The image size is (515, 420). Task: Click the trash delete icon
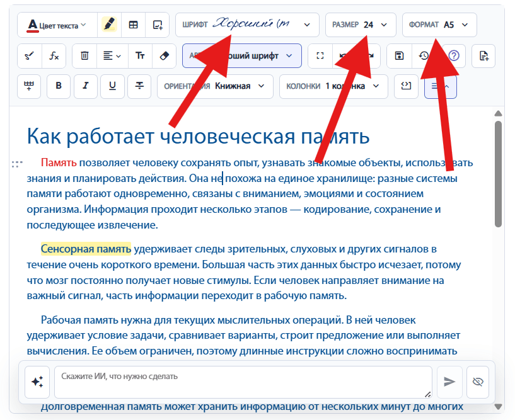(84, 56)
